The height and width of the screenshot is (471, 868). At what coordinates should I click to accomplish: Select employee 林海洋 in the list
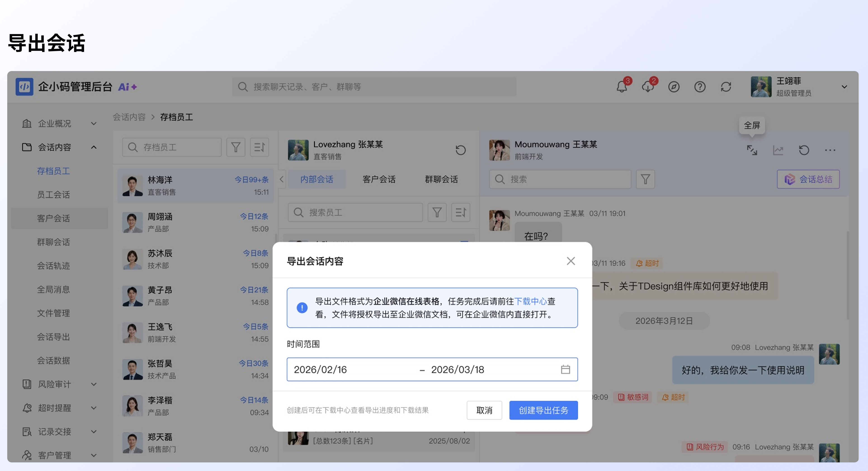196,186
